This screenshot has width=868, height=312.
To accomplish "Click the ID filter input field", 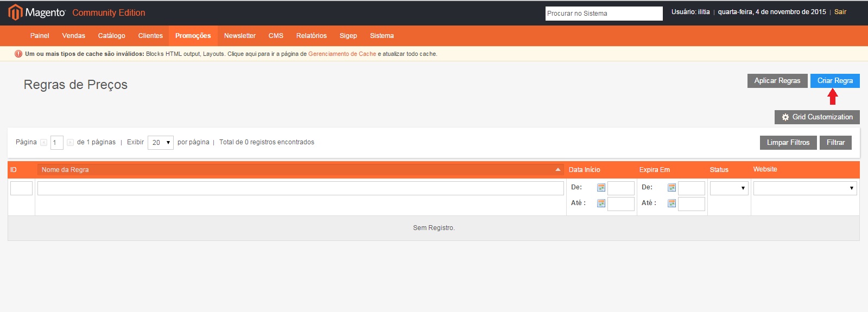I will [21, 188].
